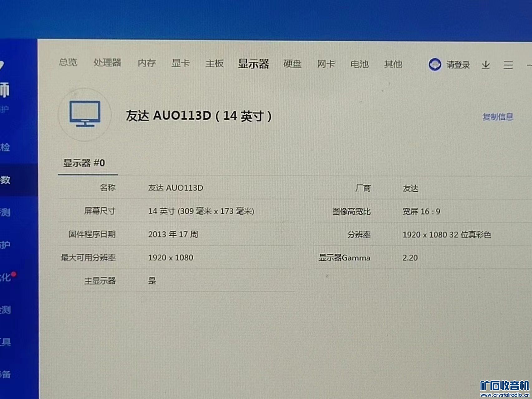View the 电池 tab
The width and height of the screenshot is (532, 399).
point(360,64)
